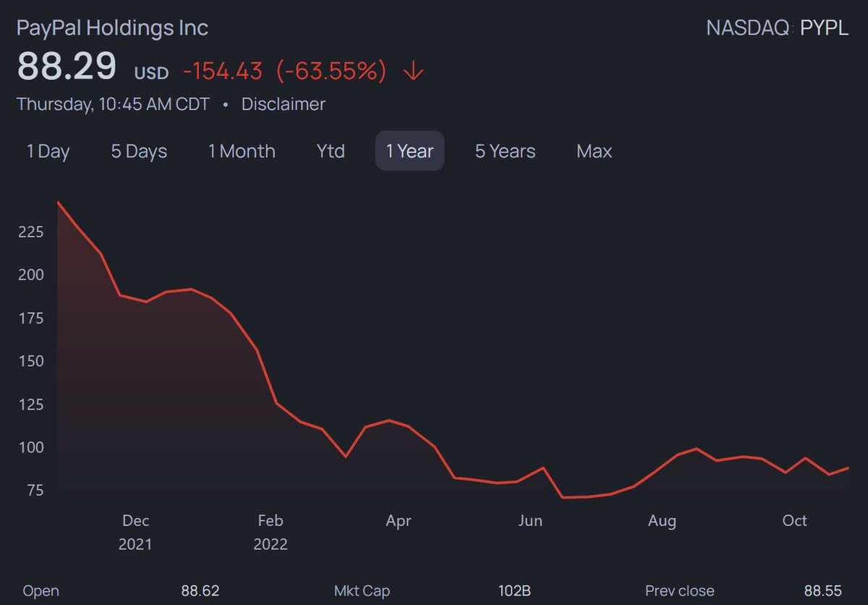Viewport: 868px width, 605px height.
Task: Choose the 1 Month range tab
Action: click(x=242, y=151)
